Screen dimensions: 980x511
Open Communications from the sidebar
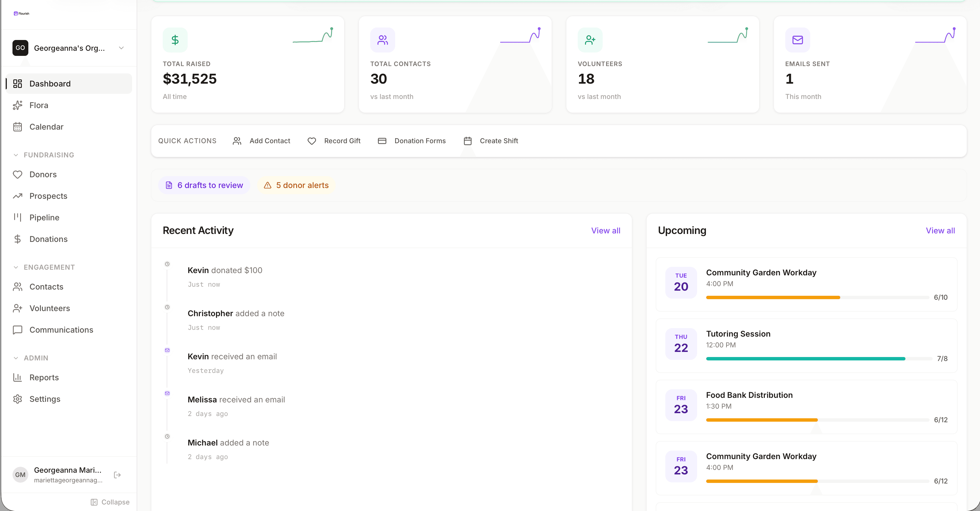coord(61,330)
